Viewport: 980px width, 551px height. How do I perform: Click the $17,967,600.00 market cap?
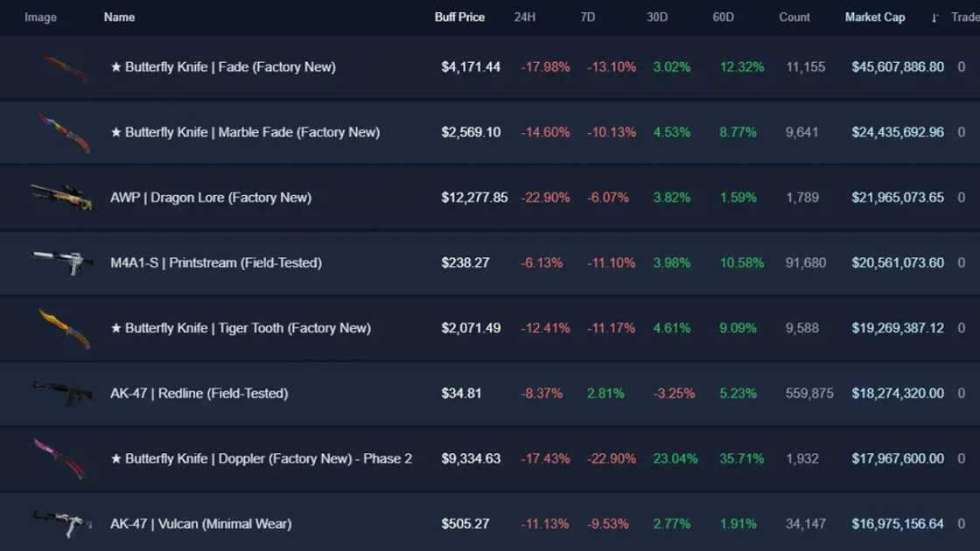point(898,458)
